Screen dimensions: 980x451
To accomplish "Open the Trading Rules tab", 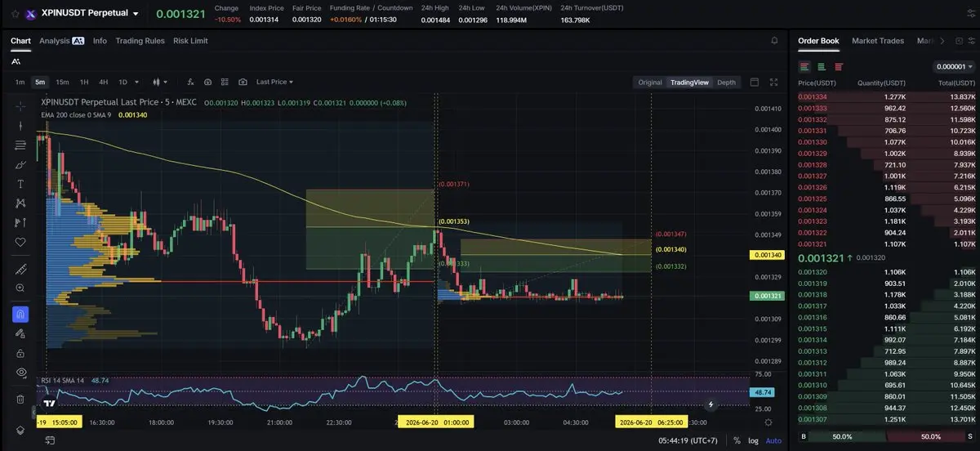I will click(x=140, y=41).
